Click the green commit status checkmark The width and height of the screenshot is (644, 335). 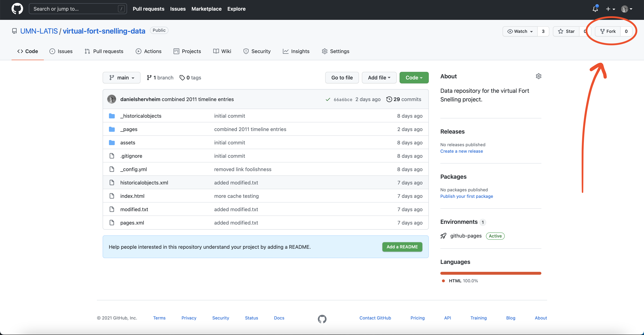pyautogui.click(x=328, y=99)
